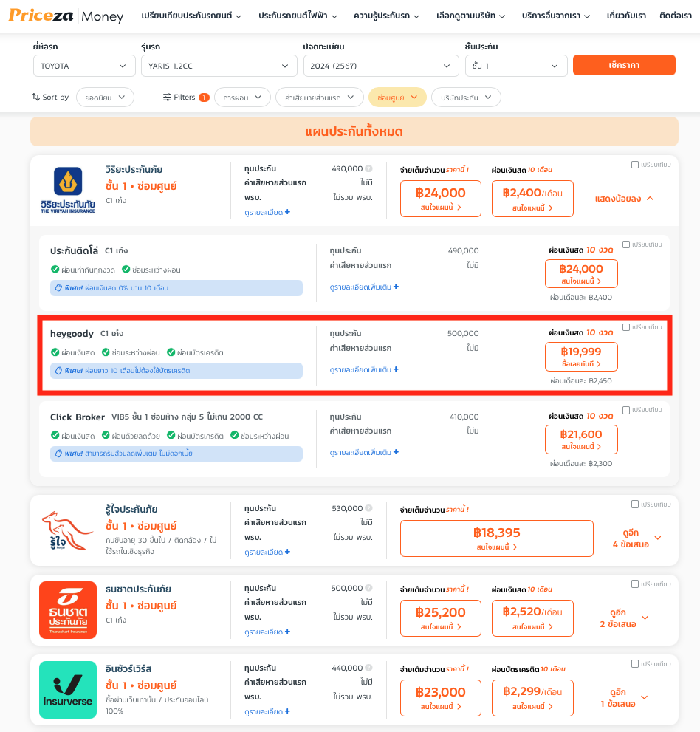The height and width of the screenshot is (732, 700).
Task: Expand Roojai ดูอีก 4 ข้อเสนอ
Action: [x=636, y=538]
